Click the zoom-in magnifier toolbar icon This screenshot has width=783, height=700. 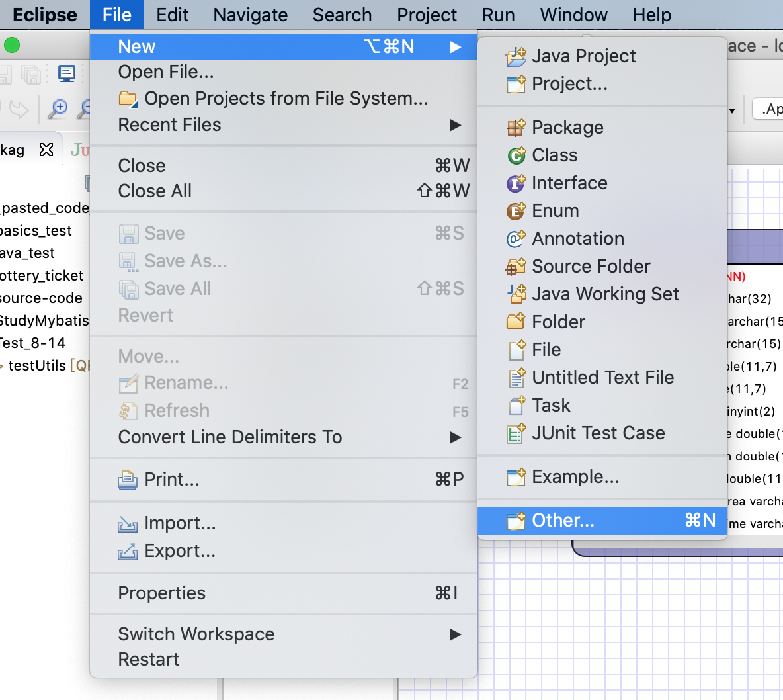click(x=58, y=109)
